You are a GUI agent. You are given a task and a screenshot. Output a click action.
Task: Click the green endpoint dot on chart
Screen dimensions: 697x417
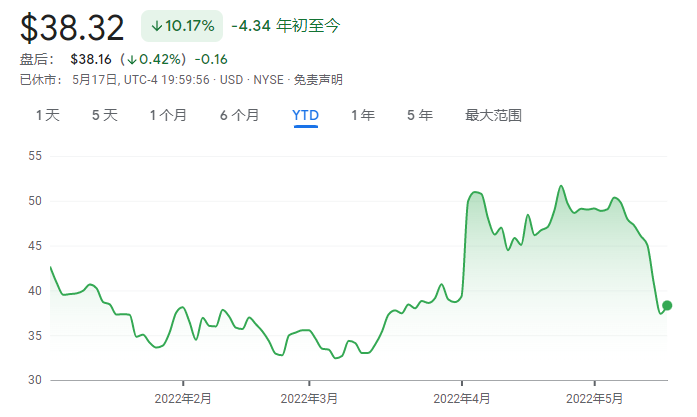click(x=667, y=305)
